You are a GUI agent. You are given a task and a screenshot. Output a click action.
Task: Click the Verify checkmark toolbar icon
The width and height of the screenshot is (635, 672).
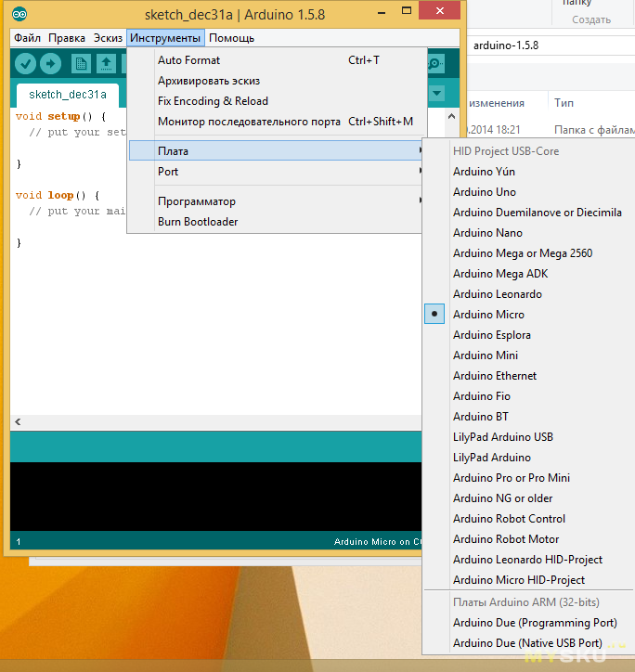click(25, 64)
